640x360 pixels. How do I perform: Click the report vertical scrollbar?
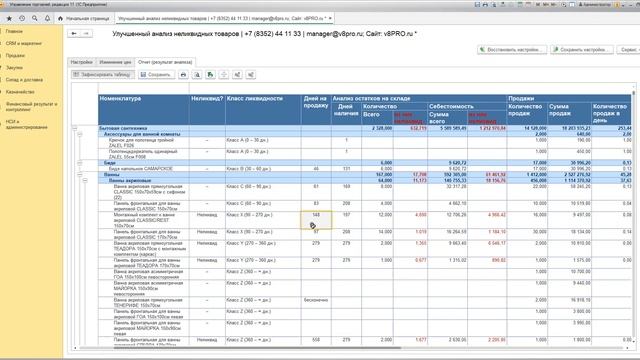pos(633,214)
